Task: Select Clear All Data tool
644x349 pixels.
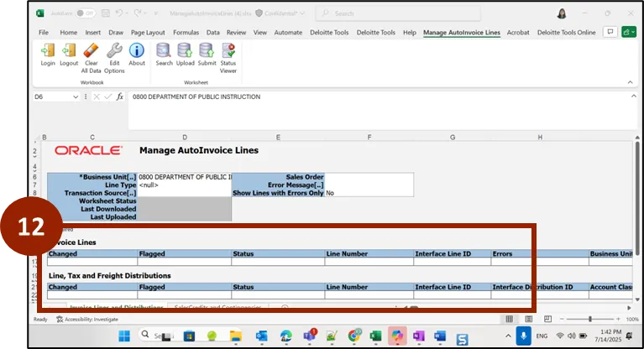Action: click(92, 54)
